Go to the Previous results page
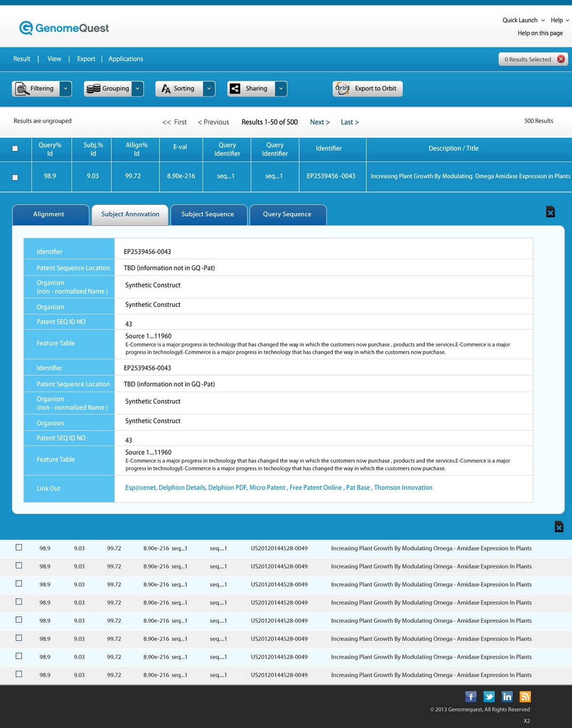 pyautogui.click(x=214, y=122)
